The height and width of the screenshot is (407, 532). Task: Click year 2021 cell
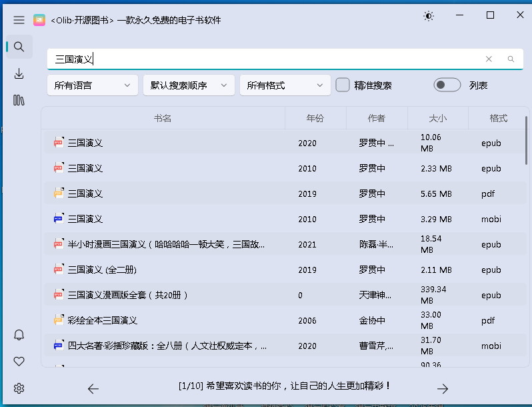pos(307,244)
